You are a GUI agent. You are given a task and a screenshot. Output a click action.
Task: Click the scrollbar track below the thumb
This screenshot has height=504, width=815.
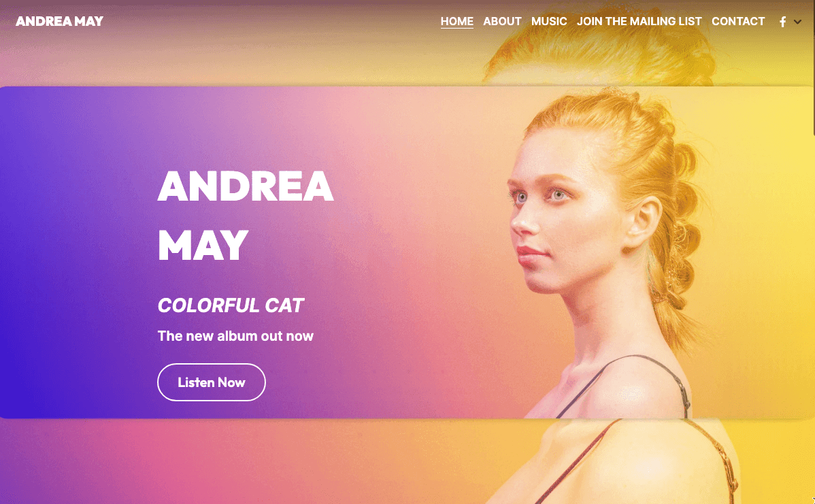click(x=812, y=312)
